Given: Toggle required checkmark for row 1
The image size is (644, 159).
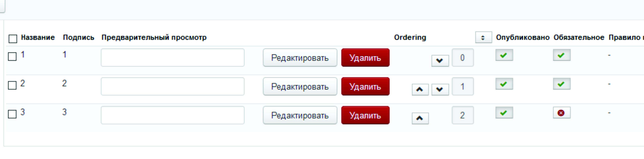Looking at the screenshot, I should 562,55.
